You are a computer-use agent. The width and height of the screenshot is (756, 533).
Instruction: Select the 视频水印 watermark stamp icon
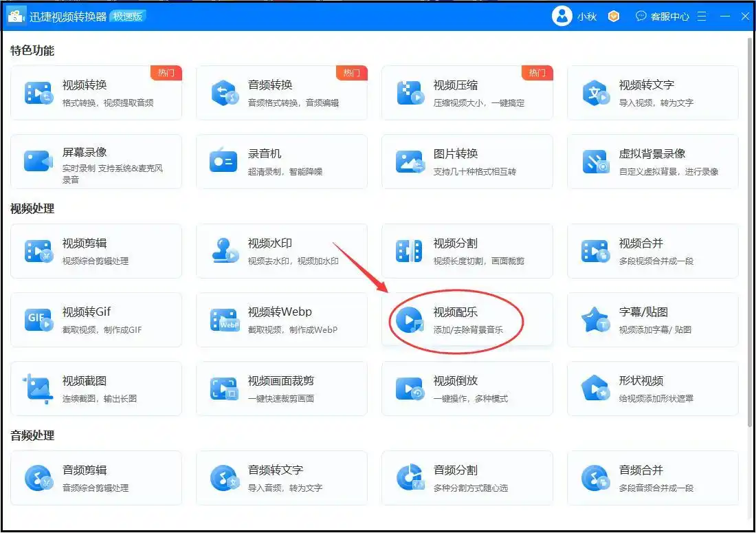pyautogui.click(x=224, y=251)
